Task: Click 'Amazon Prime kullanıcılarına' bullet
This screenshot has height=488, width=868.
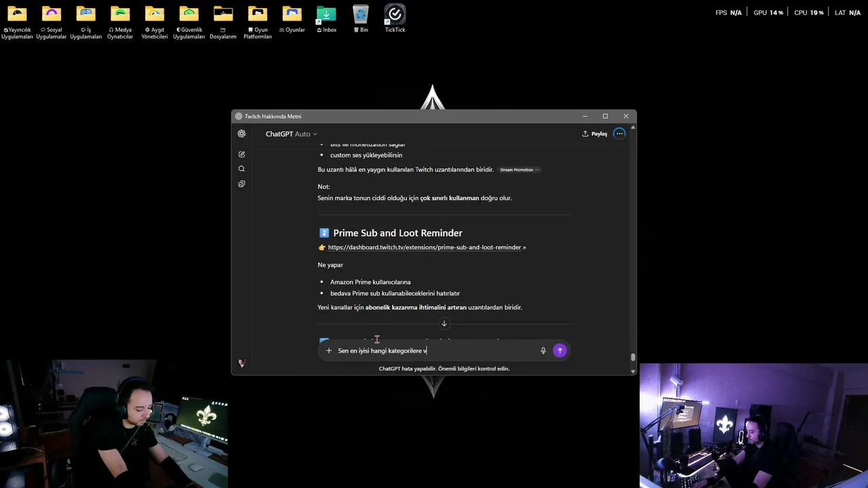Action: point(370,282)
